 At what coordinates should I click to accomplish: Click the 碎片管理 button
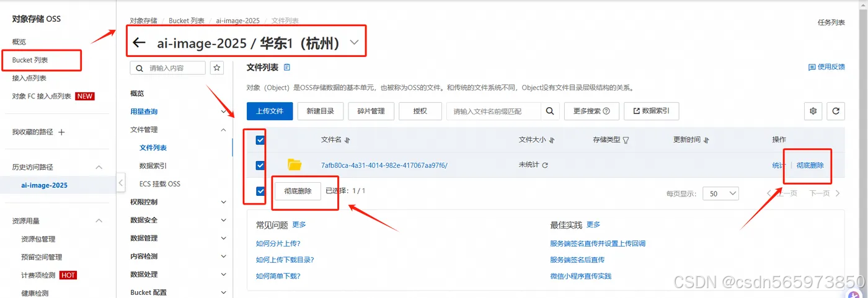(371, 112)
